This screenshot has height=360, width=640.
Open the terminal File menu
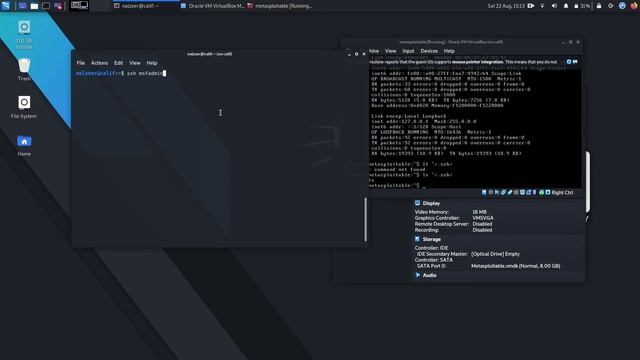click(x=81, y=63)
